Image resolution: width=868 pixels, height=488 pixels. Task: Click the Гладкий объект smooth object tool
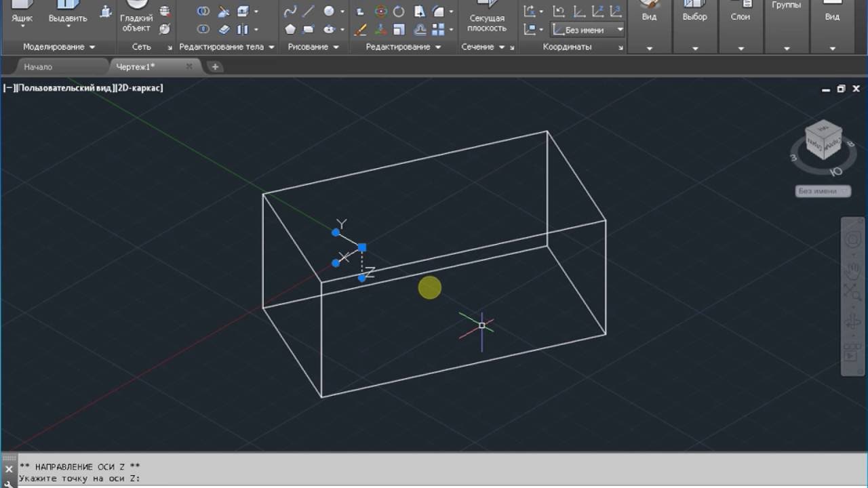pyautogui.click(x=137, y=15)
